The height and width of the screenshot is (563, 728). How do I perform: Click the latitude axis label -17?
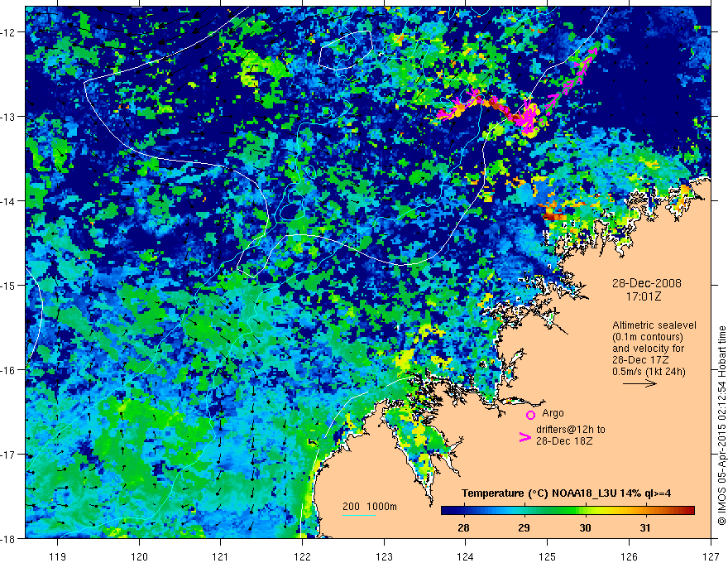pos(8,455)
